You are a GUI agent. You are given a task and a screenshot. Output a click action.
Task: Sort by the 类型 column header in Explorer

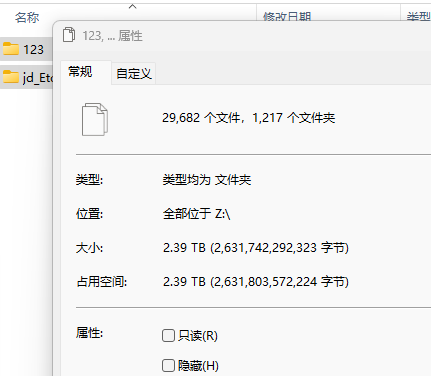418,16
